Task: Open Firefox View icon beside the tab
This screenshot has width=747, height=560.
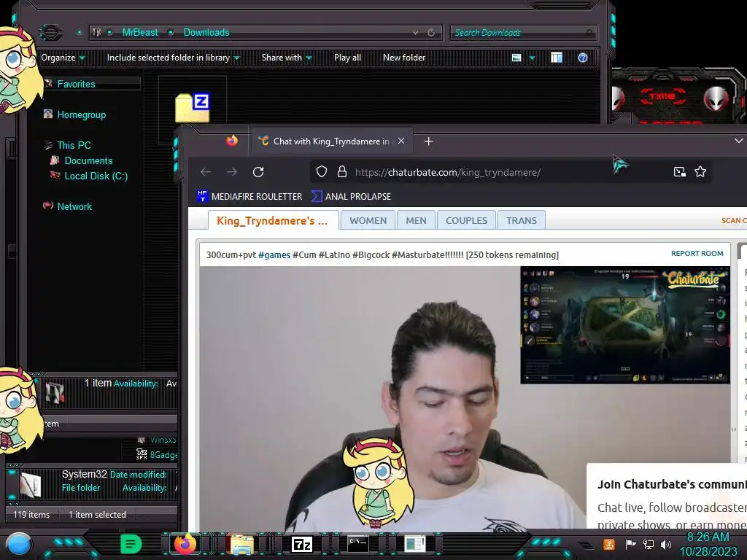Action: pos(232,141)
